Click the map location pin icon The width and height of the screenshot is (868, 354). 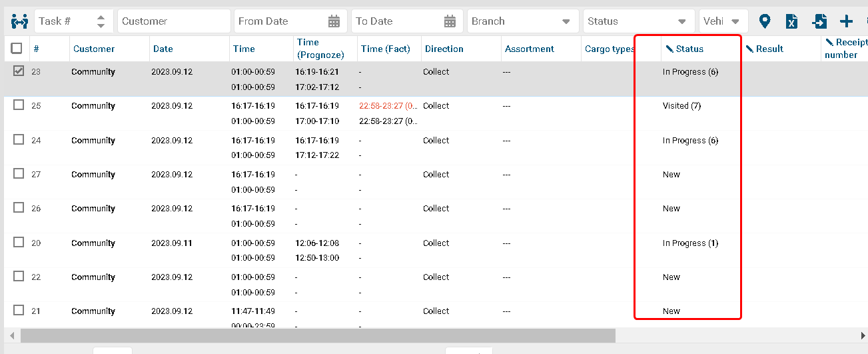[765, 21]
